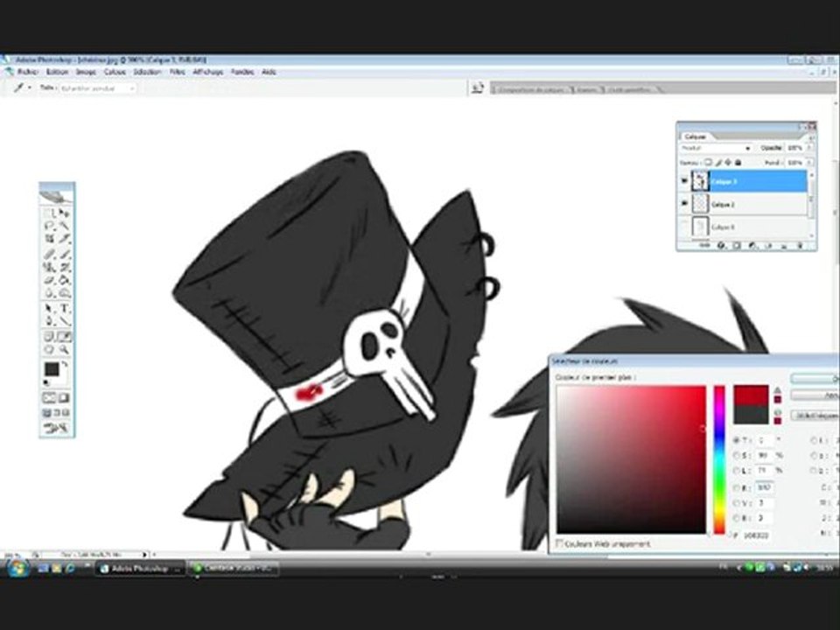Open the layer blend mode dropdown
The image size is (840, 630).
tap(717, 148)
